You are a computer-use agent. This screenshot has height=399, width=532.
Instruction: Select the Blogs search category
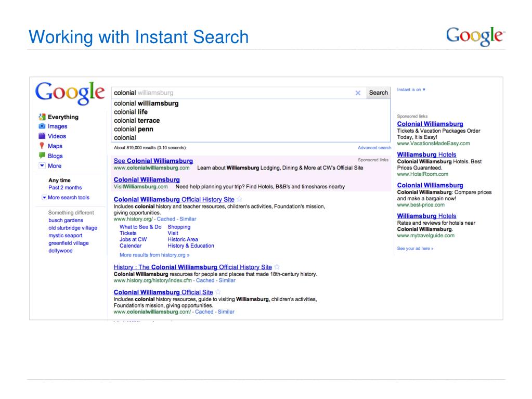(55, 156)
